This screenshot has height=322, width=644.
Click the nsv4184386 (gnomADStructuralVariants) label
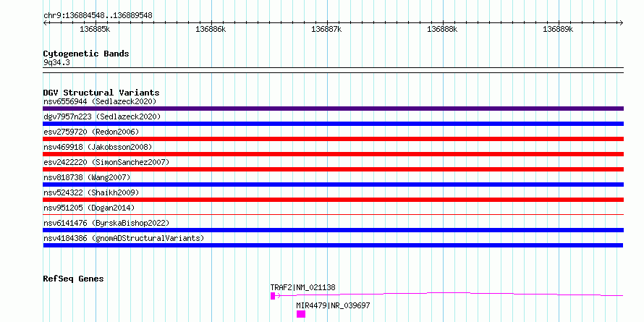click(124, 238)
